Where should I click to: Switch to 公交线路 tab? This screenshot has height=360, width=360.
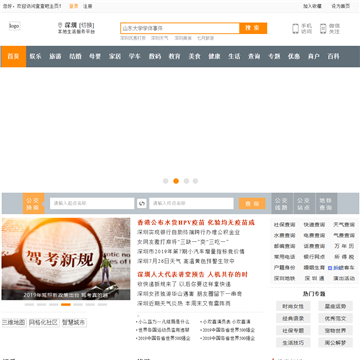click(x=281, y=204)
